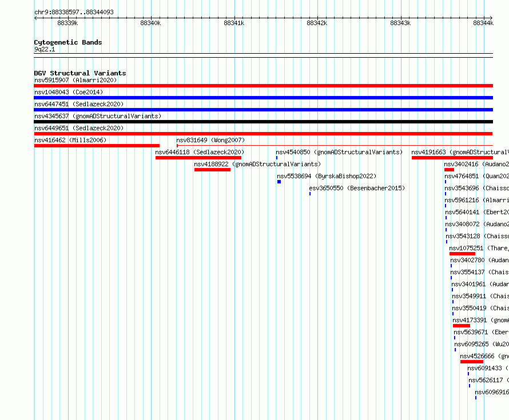509x420 pixels.
Task: Click the 88342k ruler tick label
Action: (317, 23)
